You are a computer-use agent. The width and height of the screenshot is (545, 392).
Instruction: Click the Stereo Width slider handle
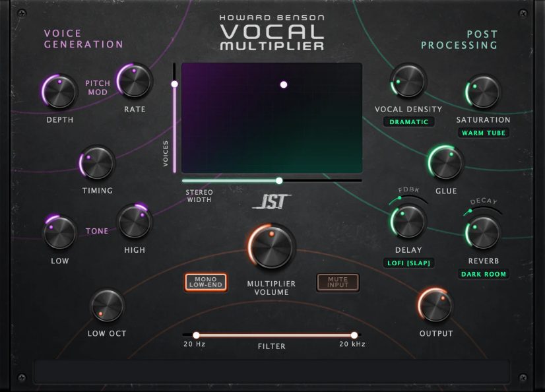click(x=279, y=181)
